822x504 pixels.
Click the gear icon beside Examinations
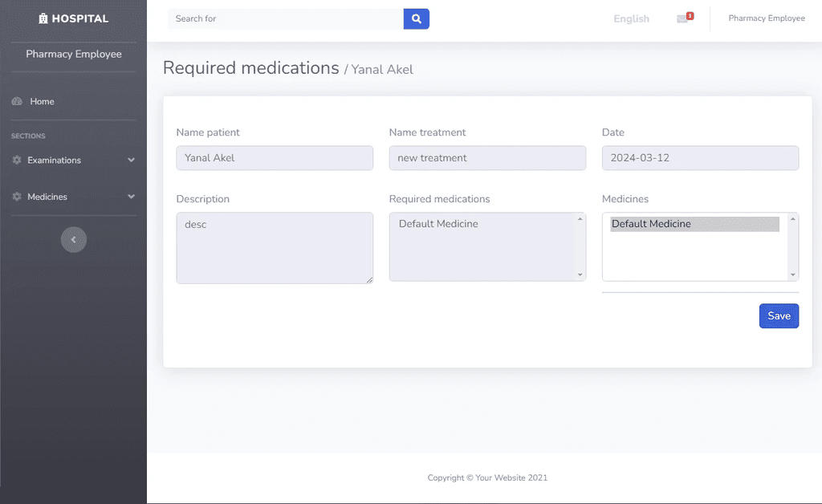click(x=17, y=160)
